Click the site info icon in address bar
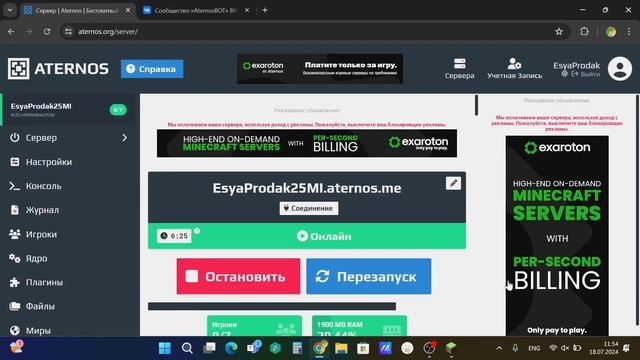Screen dimensions: 640x360 [69, 31]
